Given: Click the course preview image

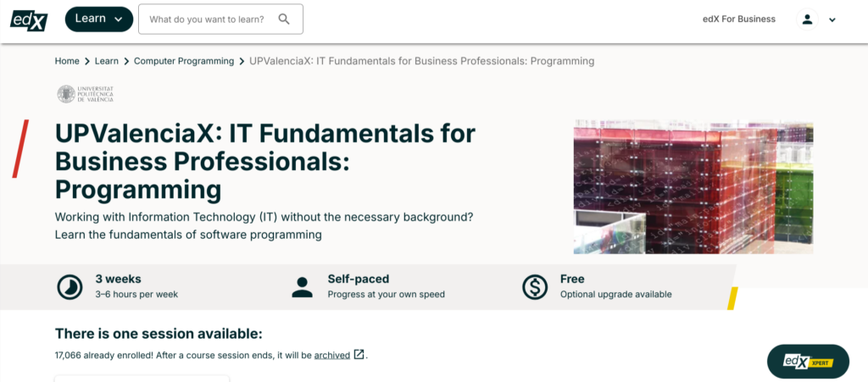Looking at the screenshot, I should click(x=693, y=186).
